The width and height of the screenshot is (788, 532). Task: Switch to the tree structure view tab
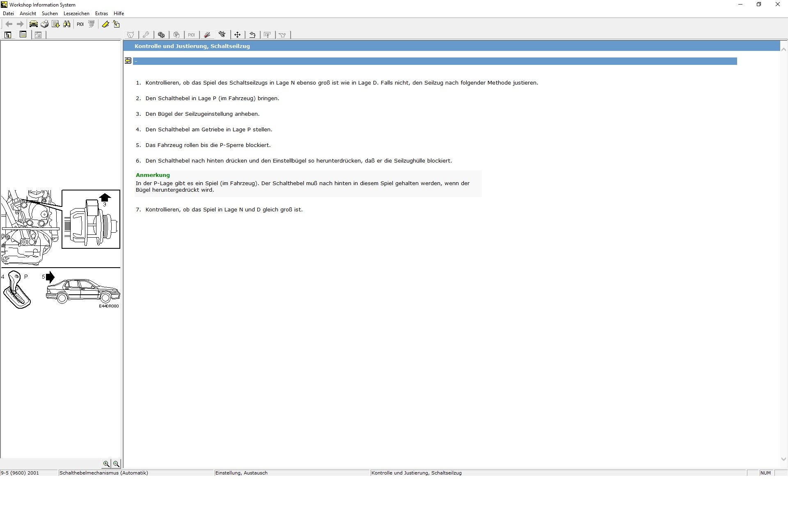click(x=8, y=35)
